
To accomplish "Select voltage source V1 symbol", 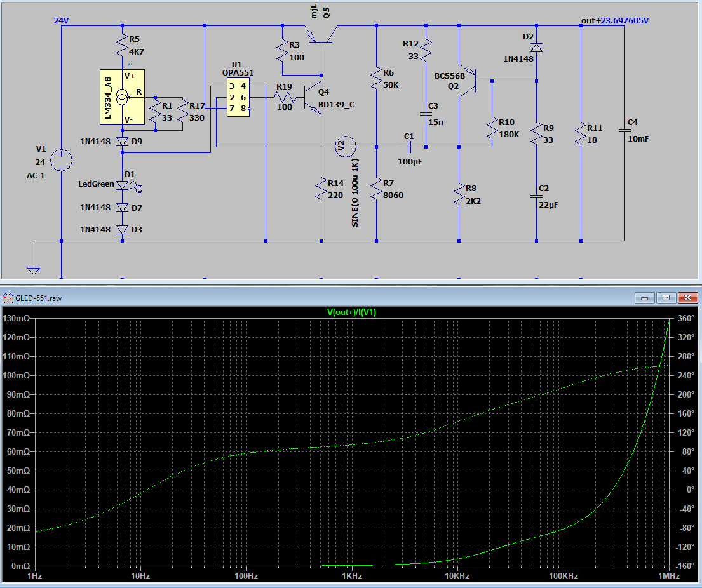I will [x=62, y=160].
